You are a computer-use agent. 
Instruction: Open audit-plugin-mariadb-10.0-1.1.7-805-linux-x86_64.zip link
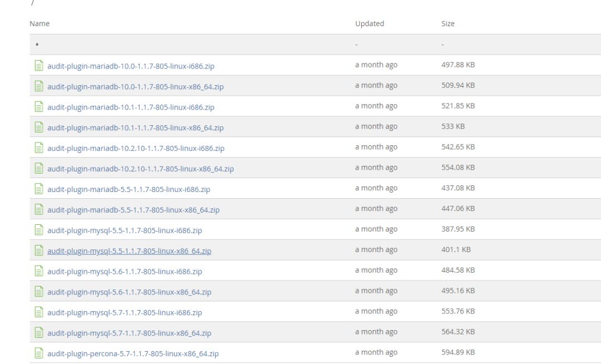(135, 87)
